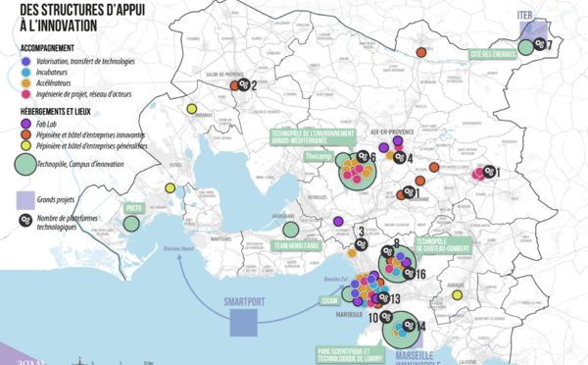Select the PIICTO green circle marker

click(x=131, y=224)
